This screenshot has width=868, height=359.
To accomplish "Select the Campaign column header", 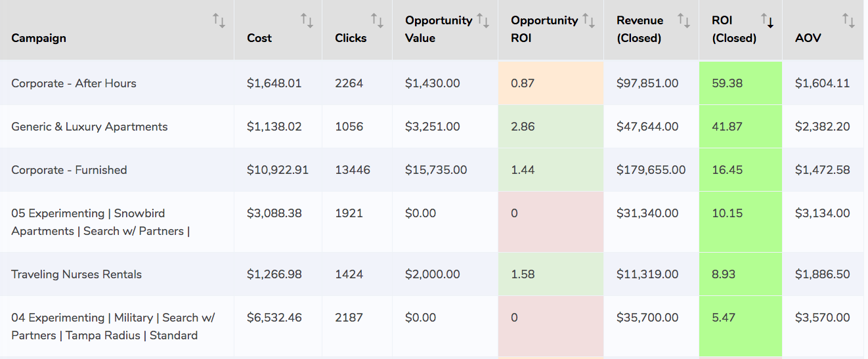I will click(x=39, y=38).
